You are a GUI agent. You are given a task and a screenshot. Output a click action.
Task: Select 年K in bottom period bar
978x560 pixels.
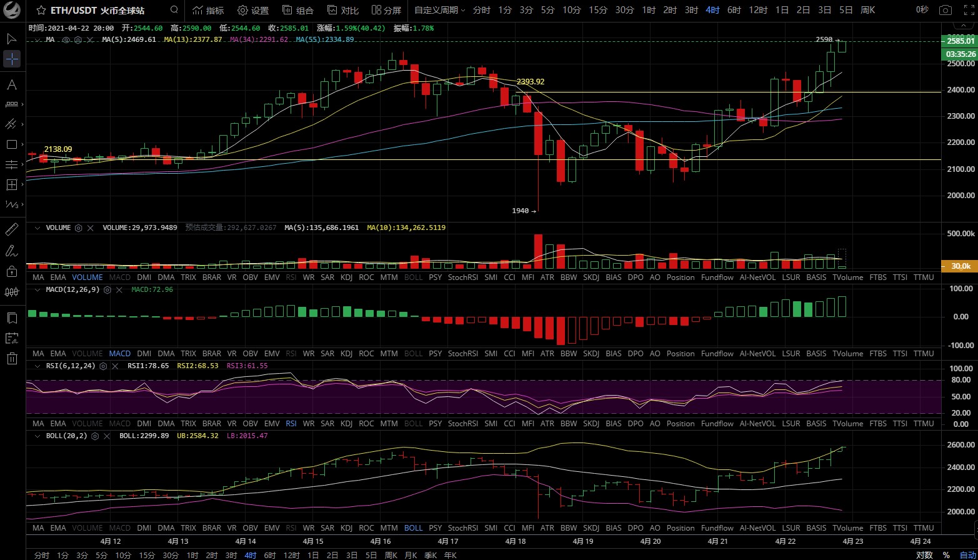(450, 555)
